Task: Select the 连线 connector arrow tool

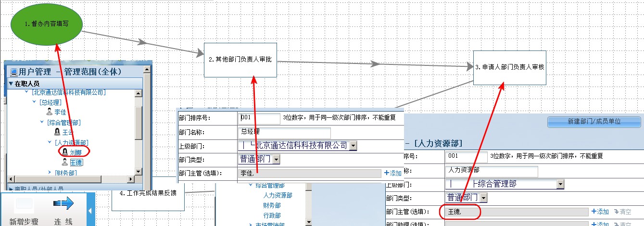Action: coord(63,204)
